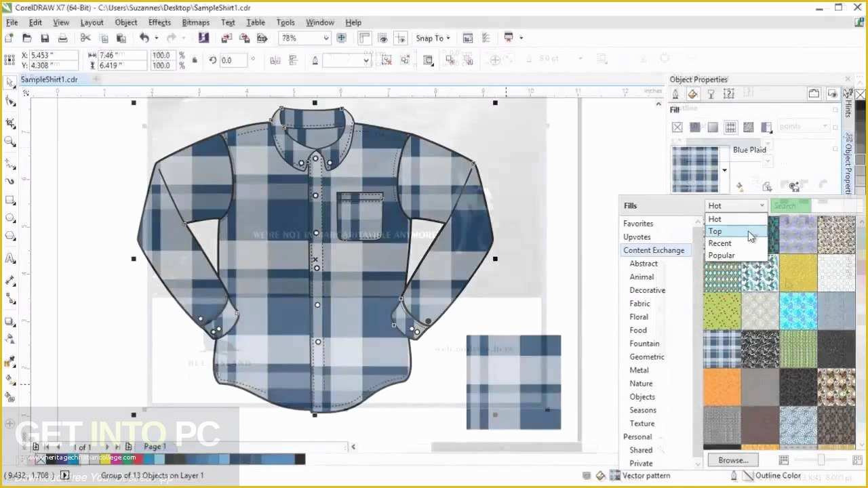Select the Crop tool in the toolbox
This screenshot has width=868, height=488.
(10, 123)
